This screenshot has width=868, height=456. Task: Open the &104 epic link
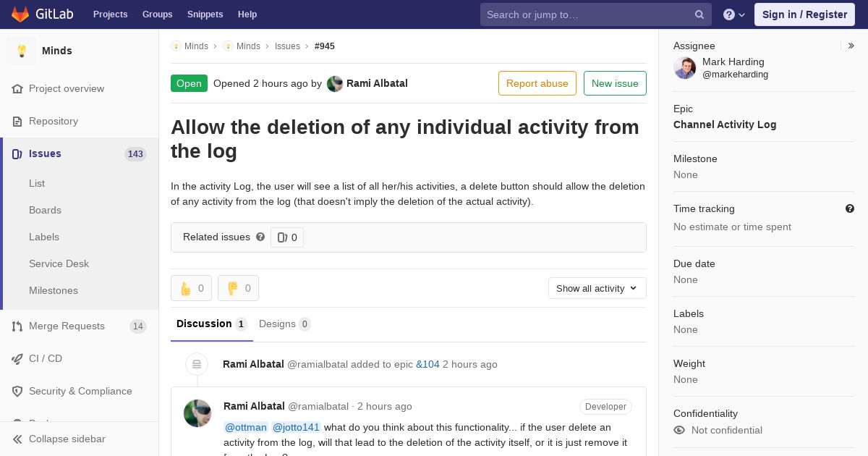(x=427, y=364)
